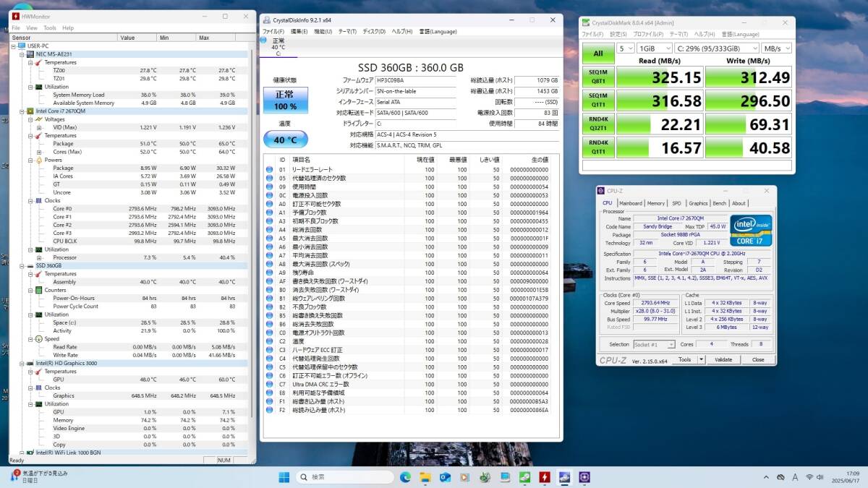
Task: Click status circle for attribute 01 リードエラーレート
Action: click(269, 170)
